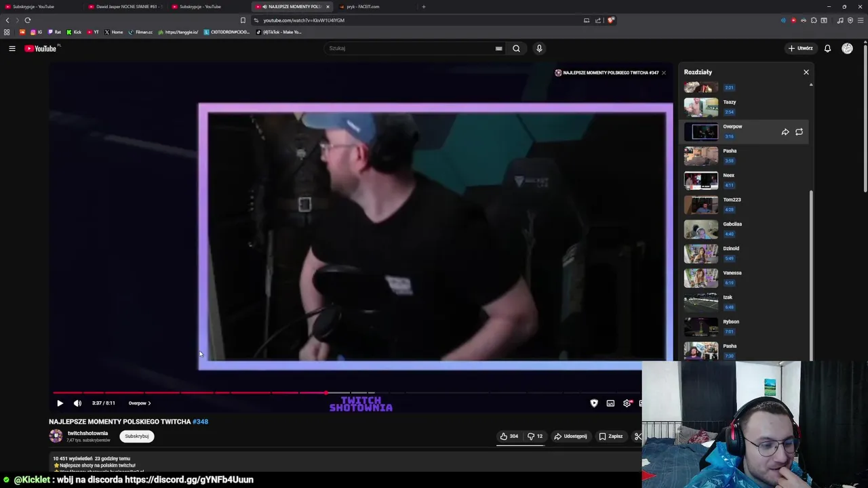Open the account avatar menu
Image resolution: width=868 pixels, height=488 pixels.
tap(847, 48)
